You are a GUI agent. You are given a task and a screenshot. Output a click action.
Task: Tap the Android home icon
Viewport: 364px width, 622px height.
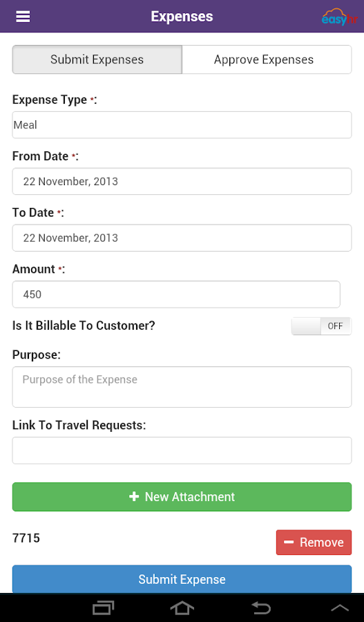[182, 607]
